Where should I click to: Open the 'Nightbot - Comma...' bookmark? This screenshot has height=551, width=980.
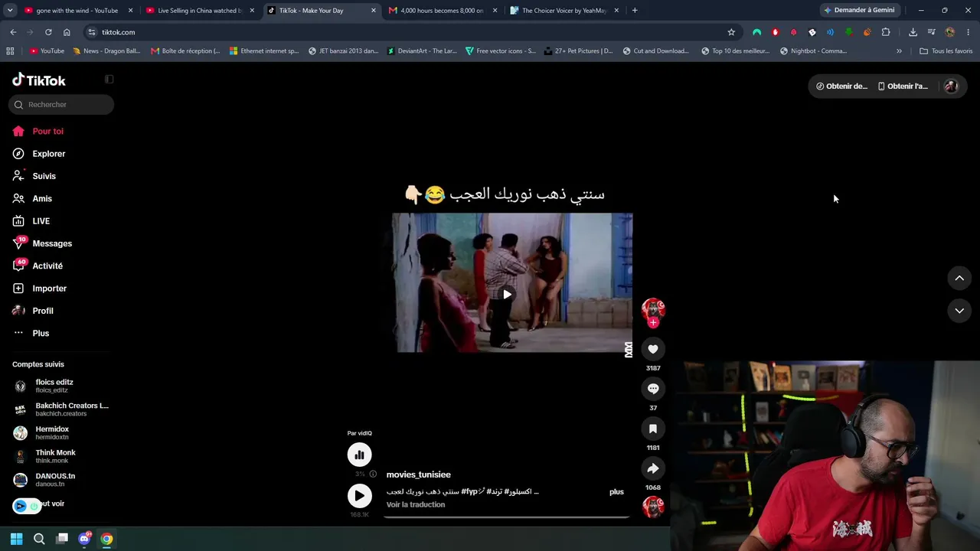813,51
